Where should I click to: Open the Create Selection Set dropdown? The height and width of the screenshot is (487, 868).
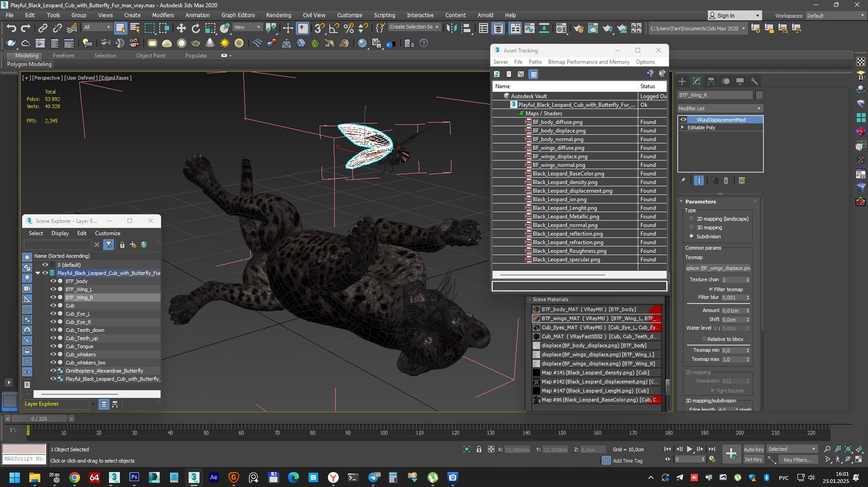point(414,27)
